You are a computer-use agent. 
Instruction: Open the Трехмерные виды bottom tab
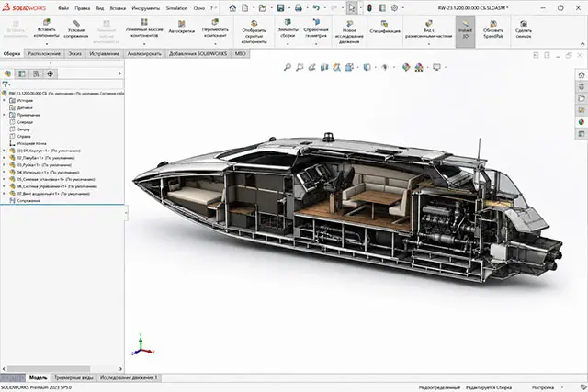[73, 377]
